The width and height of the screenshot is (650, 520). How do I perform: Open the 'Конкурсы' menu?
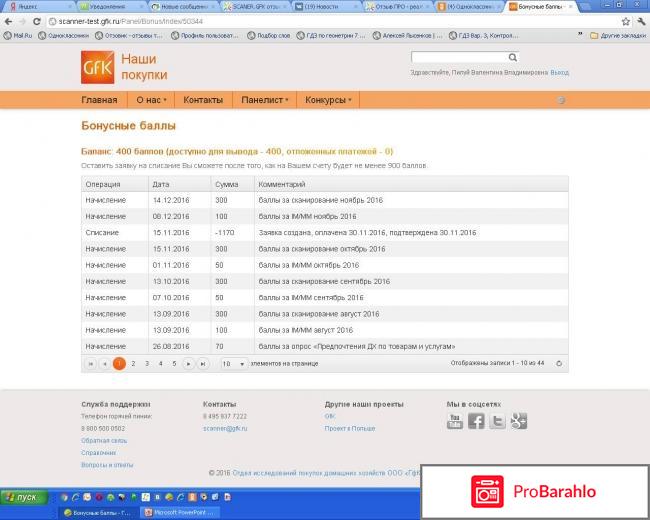point(329,100)
